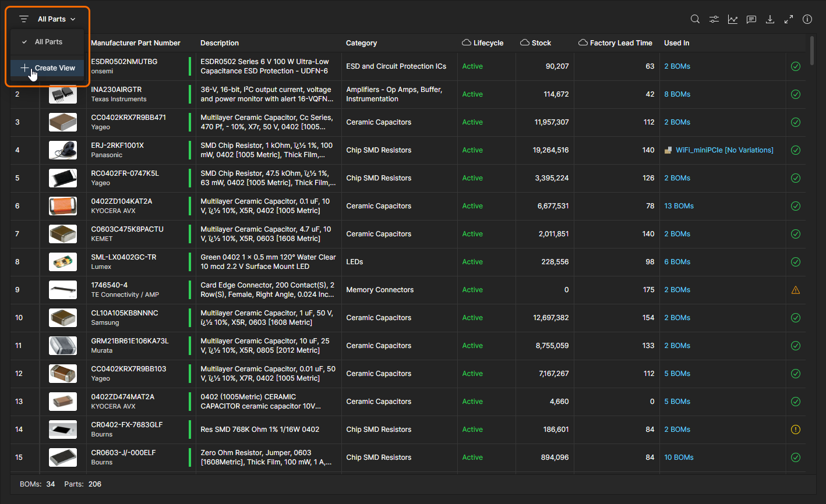Sort by the Stock column header
The height and width of the screenshot is (504, 826).
[x=541, y=43]
